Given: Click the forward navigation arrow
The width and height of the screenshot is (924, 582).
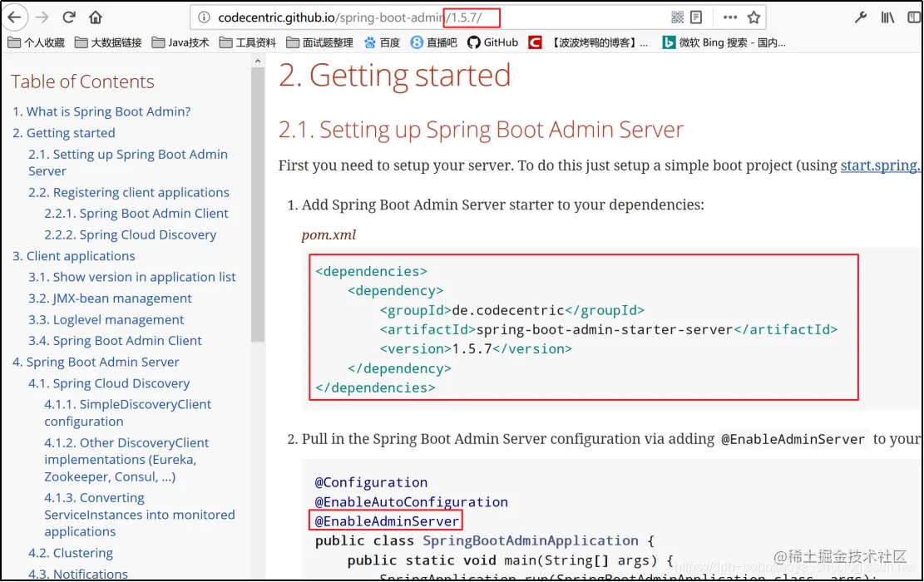Looking at the screenshot, I should 42,17.
